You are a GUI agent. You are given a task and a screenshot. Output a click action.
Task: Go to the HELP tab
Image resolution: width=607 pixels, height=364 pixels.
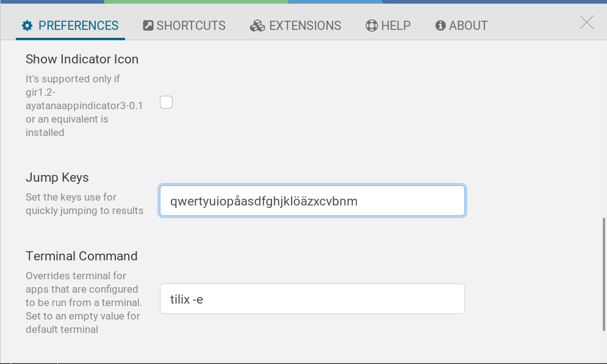point(393,25)
